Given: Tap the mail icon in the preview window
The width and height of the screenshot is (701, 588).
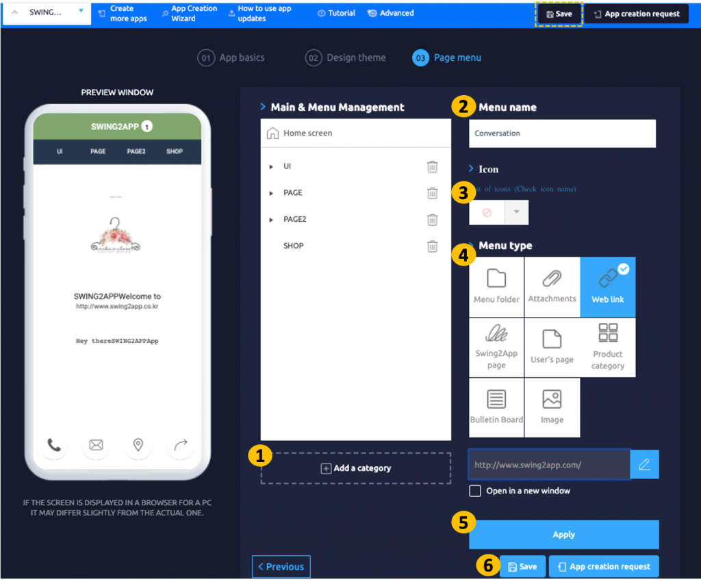Looking at the screenshot, I should coord(96,446).
